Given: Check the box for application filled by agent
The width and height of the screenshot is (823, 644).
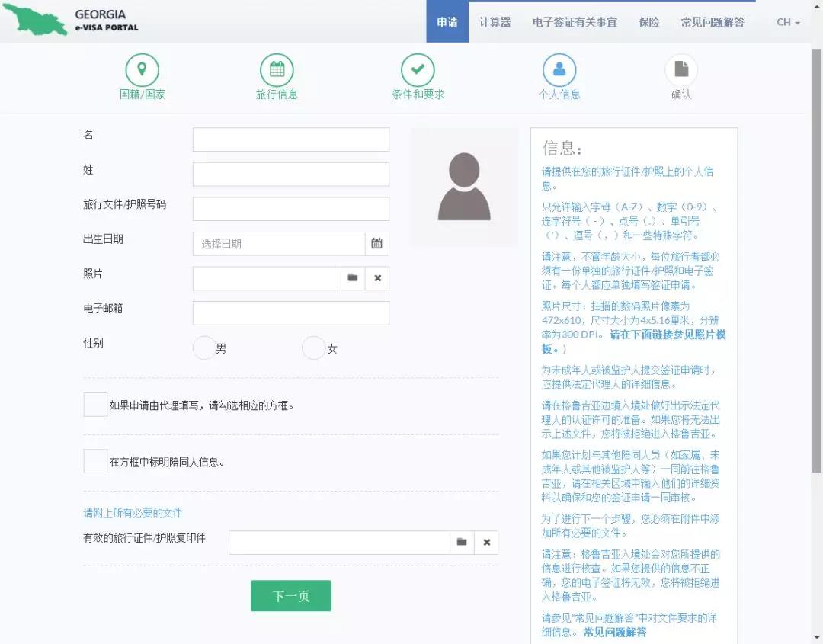Looking at the screenshot, I should 95,405.
